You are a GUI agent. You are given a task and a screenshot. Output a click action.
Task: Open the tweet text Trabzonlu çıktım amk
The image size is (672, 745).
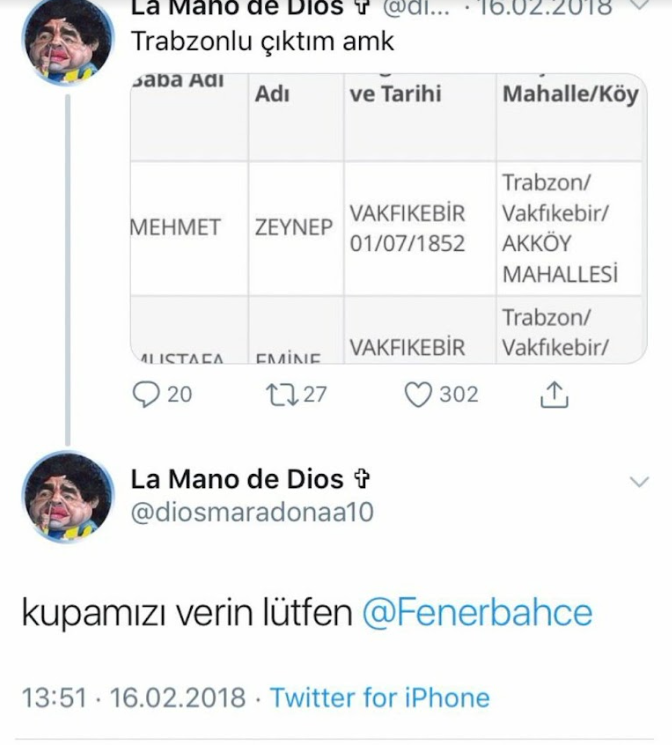point(263,43)
